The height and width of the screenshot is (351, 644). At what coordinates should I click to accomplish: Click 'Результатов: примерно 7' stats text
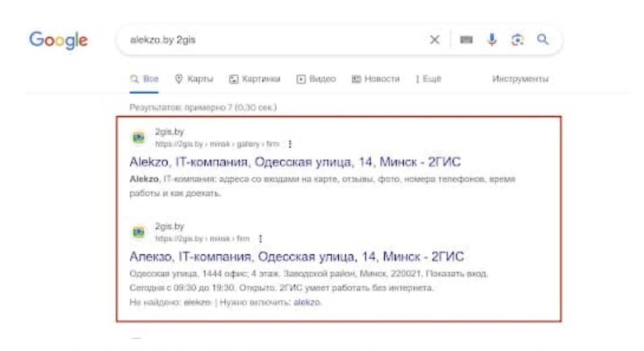[x=203, y=107]
